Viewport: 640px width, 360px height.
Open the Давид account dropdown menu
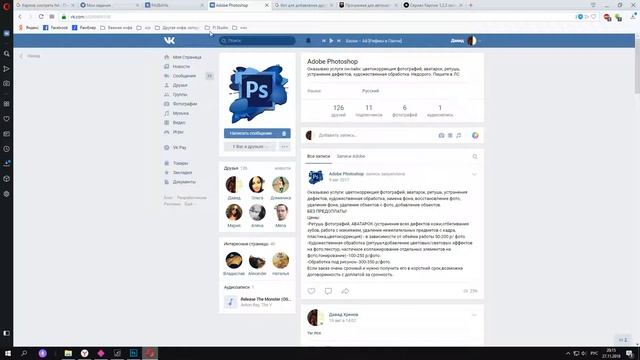click(466, 40)
